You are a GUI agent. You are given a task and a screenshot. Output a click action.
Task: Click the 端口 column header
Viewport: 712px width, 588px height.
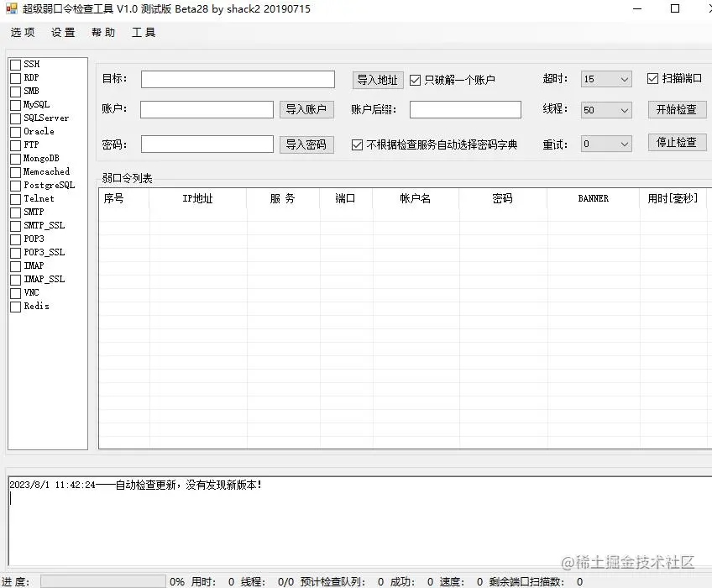click(346, 198)
